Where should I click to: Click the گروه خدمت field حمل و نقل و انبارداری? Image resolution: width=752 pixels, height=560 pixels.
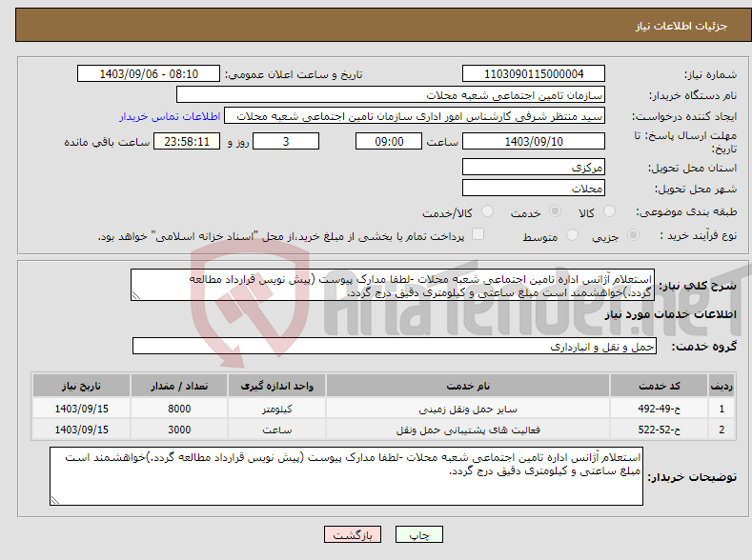pos(395,347)
